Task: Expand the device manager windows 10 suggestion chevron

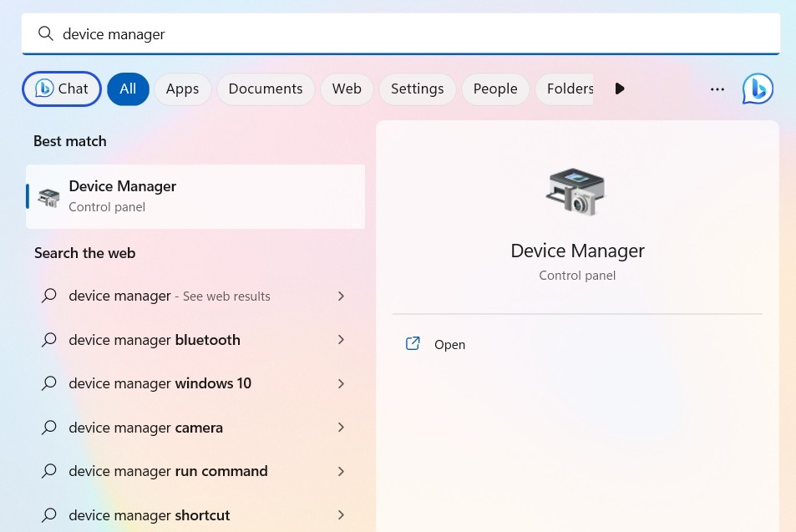Action: tap(341, 383)
